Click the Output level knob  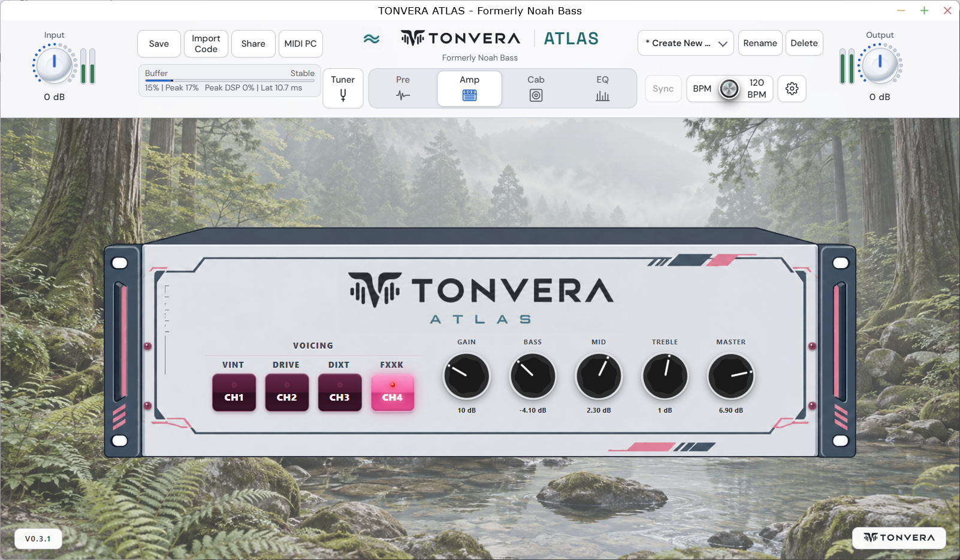point(879,65)
